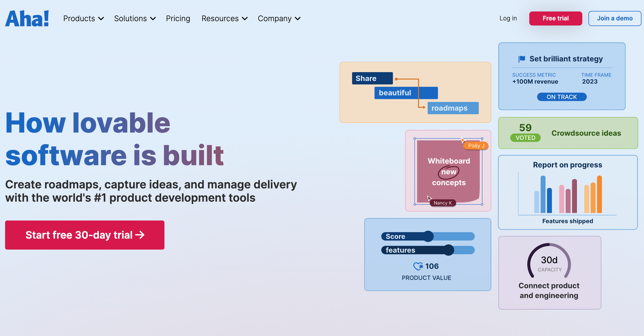Click the beautiful roadmap bar
Viewport: 644px width, 336px height.
click(406, 93)
